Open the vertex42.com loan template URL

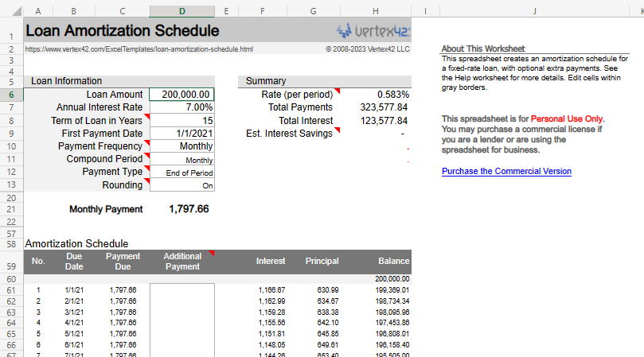point(139,49)
